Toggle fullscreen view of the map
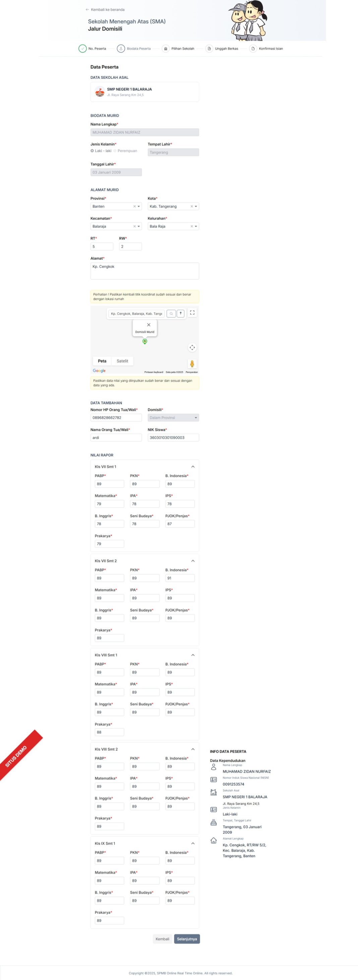Screen dimensions: 358x980 pyautogui.click(x=192, y=313)
